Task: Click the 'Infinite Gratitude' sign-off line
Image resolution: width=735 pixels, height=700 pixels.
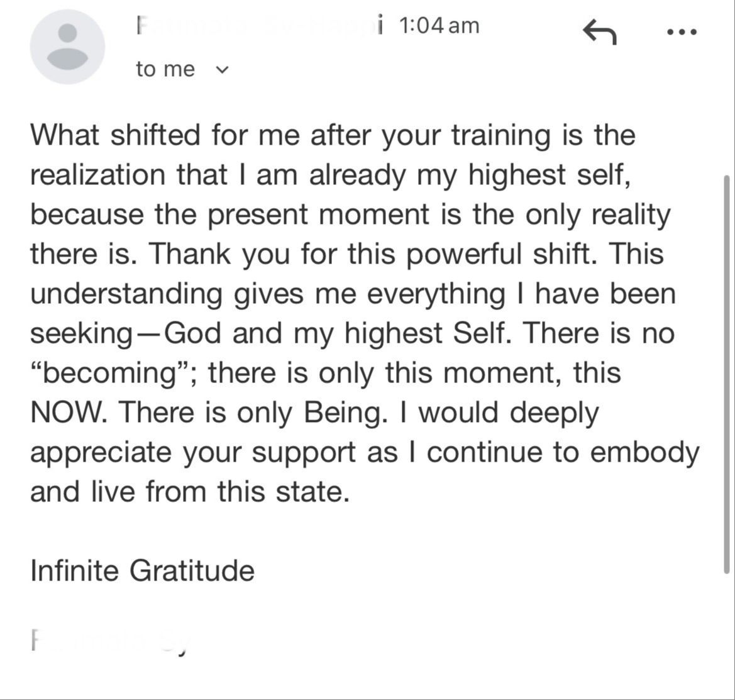Action: coord(143,570)
